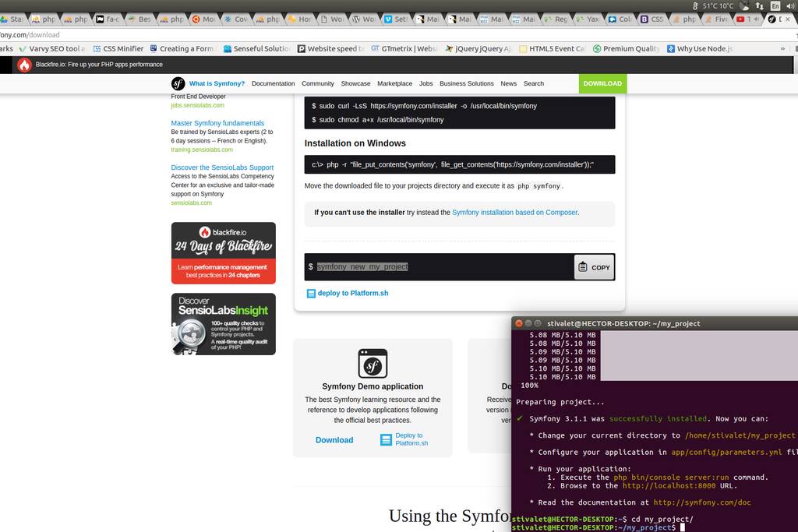Open Business Solutions in the navbar

pos(467,83)
